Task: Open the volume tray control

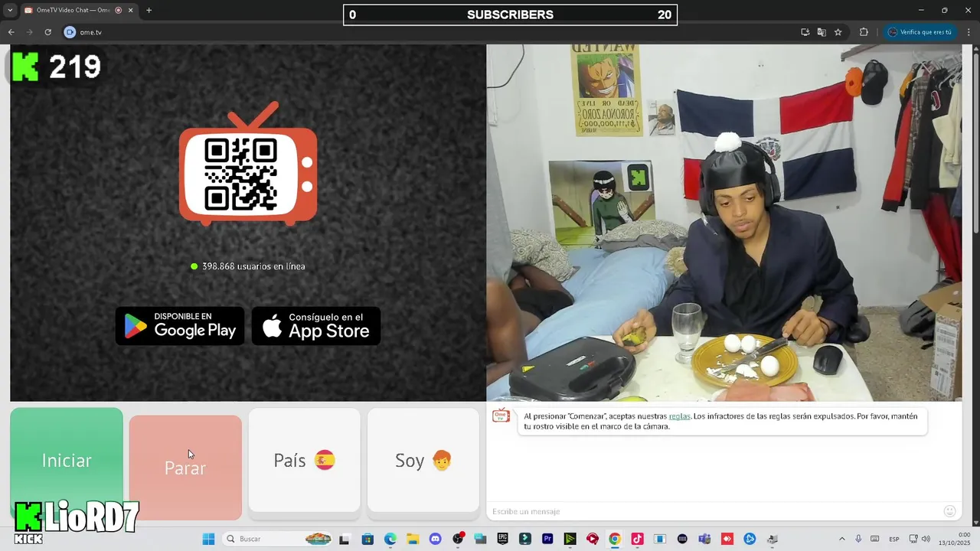Action: pyautogui.click(x=926, y=539)
